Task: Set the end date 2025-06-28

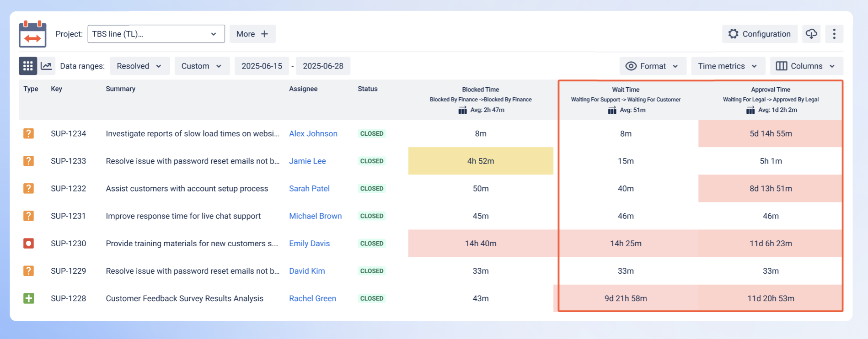Action: point(323,66)
